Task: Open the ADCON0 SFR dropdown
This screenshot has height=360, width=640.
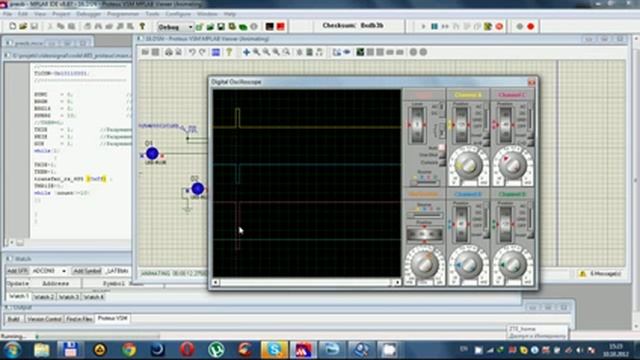Action: (x=64, y=271)
